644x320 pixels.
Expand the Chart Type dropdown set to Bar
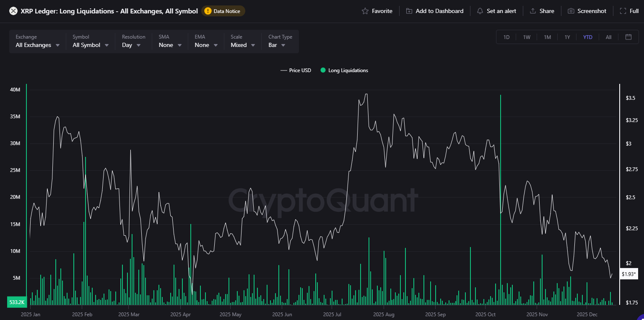pos(277,45)
